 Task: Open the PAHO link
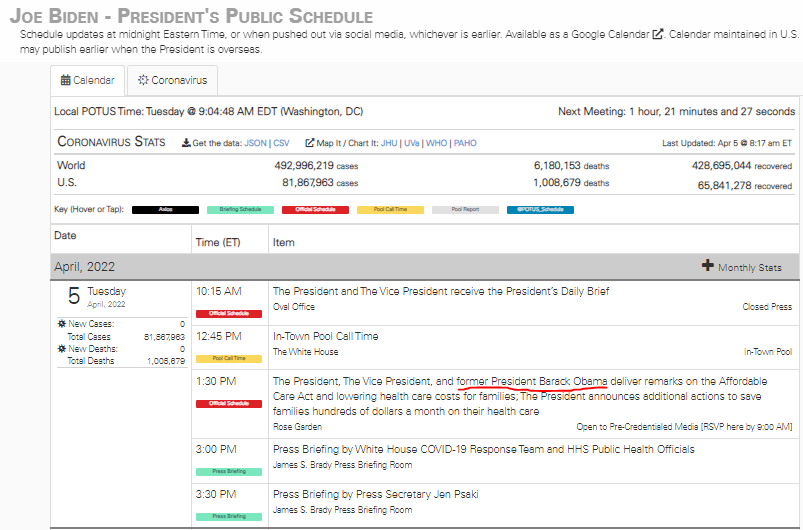tap(465, 143)
